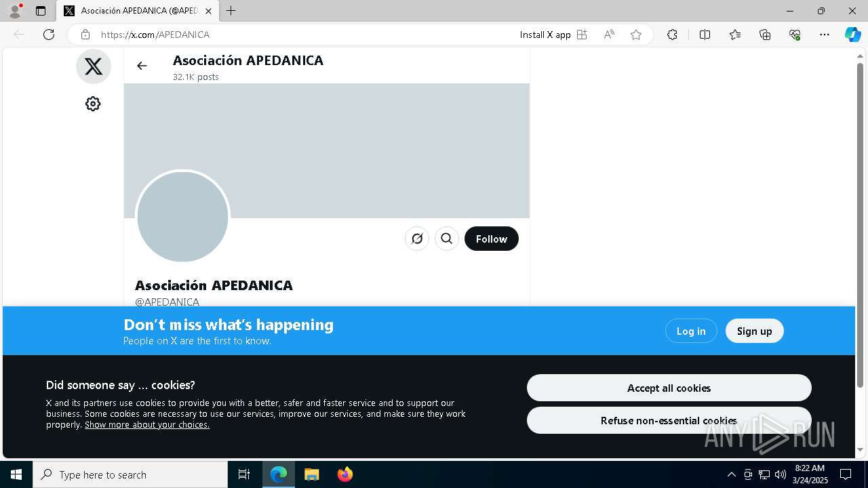Click Edge icon on taskbar
Screen dimensions: 868x488
pyautogui.click(x=279, y=474)
